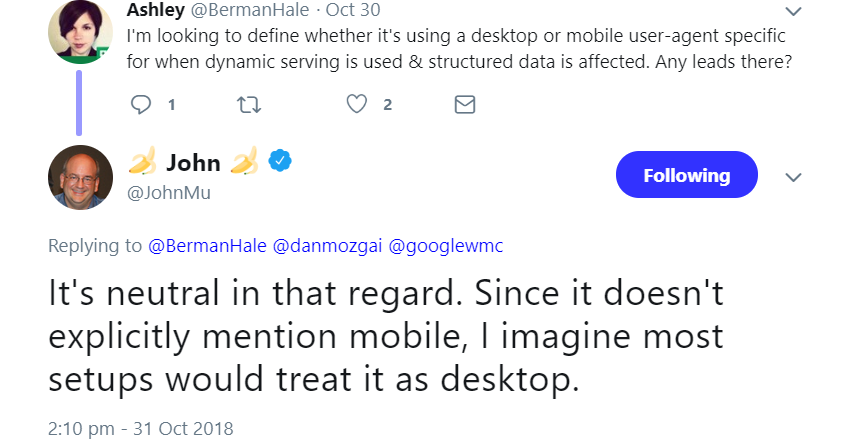This screenshot has height=445, width=848.
Task: Click John's display name
Action: point(194,163)
